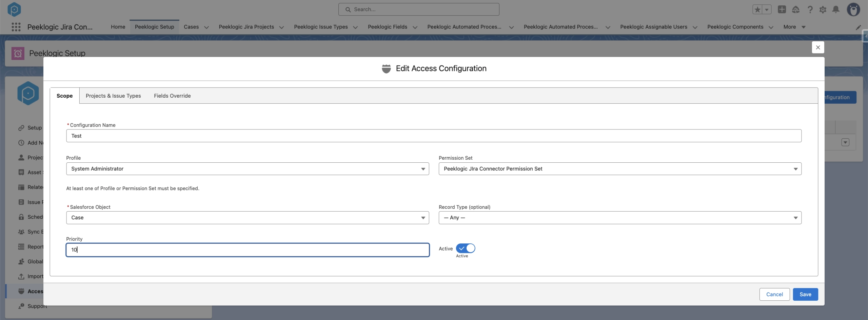This screenshot has height=320, width=868.
Task: Expand the Peeklogic Issue Types chevron
Action: (x=355, y=27)
